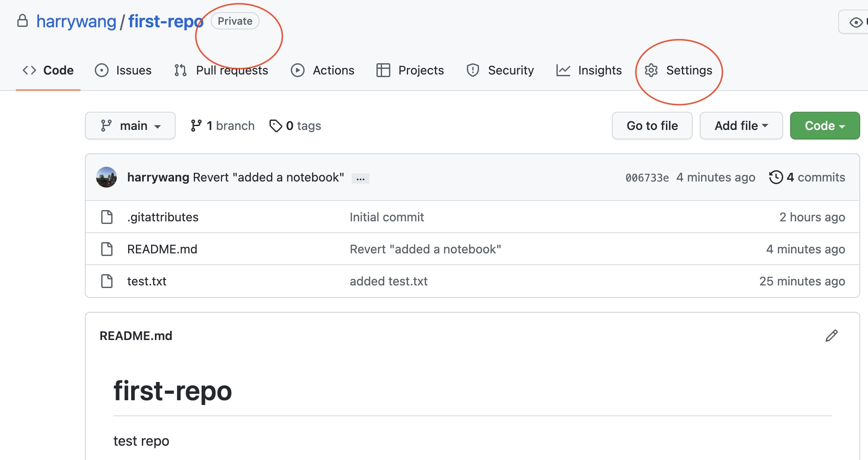Open the green Code dropdown button

point(825,126)
